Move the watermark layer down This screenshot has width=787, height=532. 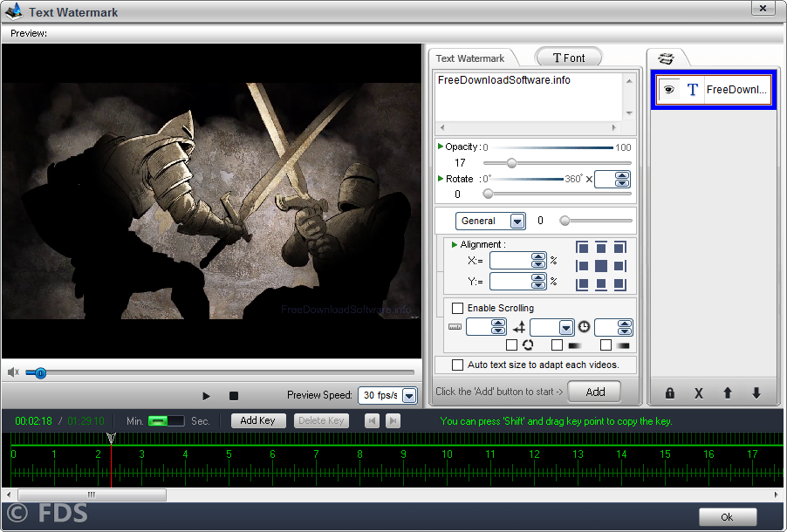[756, 393]
